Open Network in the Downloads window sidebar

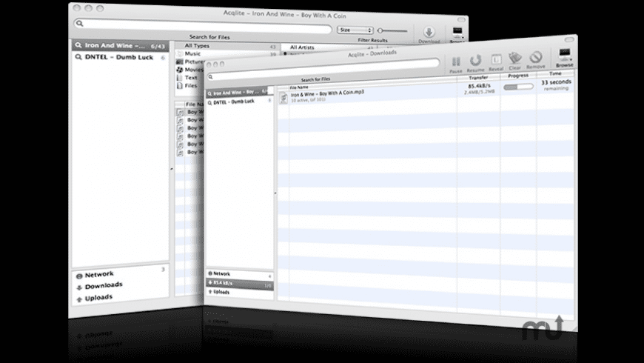pos(239,274)
